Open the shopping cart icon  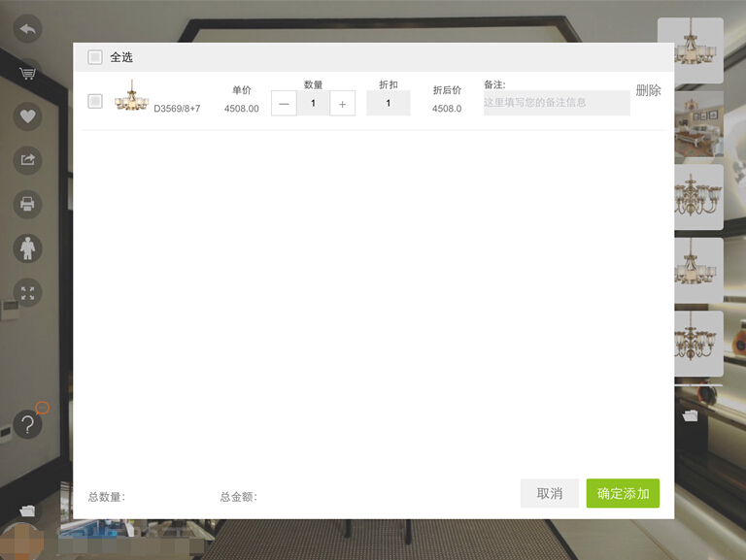tap(27, 73)
